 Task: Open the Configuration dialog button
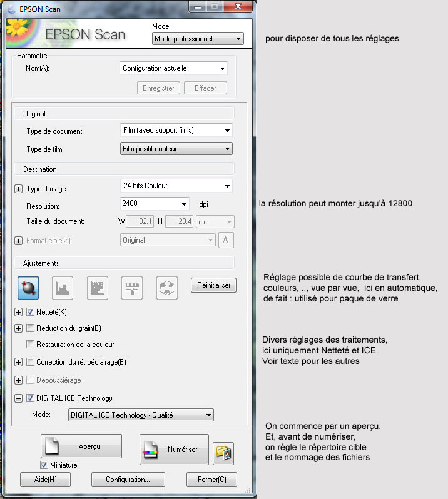128,480
